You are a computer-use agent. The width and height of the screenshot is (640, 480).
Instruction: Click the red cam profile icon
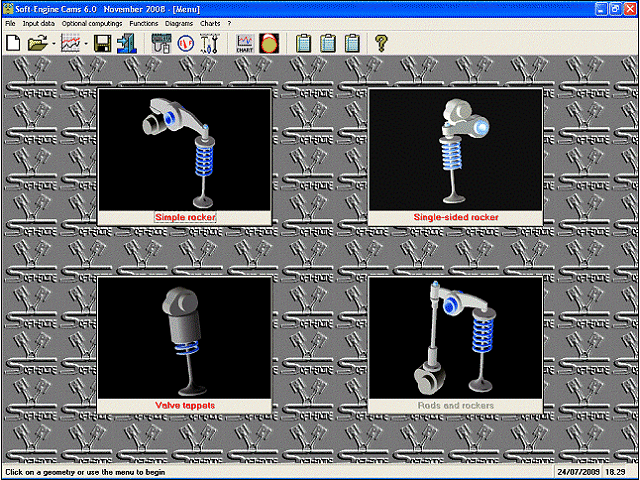point(269,43)
